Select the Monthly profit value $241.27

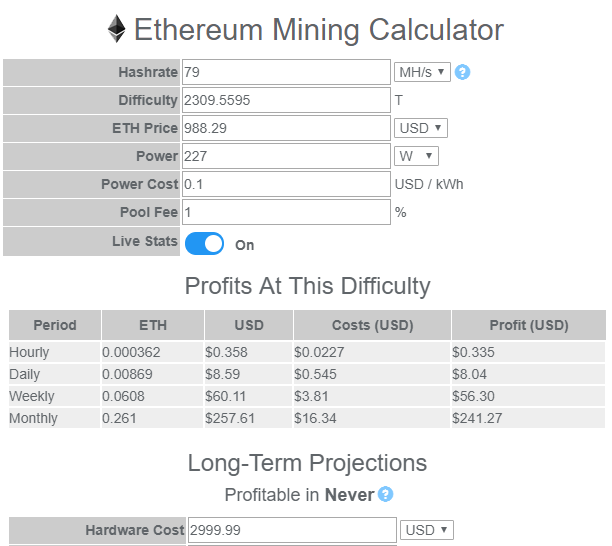pyautogui.click(x=477, y=418)
